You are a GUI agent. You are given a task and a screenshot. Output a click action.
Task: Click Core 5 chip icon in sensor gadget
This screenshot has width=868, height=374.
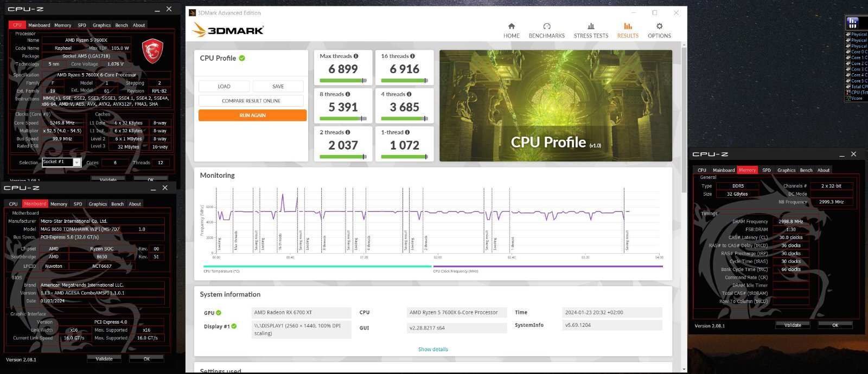click(x=848, y=81)
